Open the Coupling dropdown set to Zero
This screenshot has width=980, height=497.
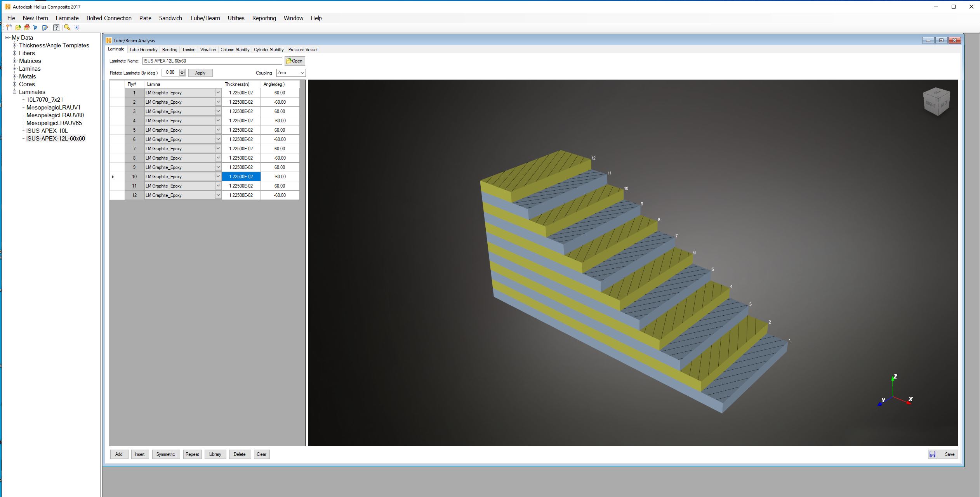(x=291, y=73)
